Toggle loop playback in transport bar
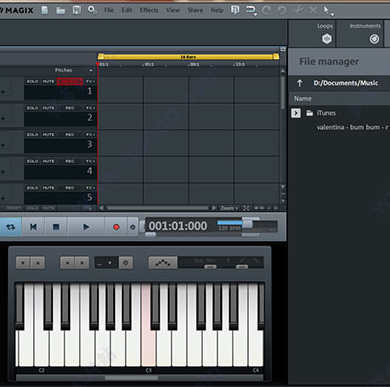 point(11,227)
